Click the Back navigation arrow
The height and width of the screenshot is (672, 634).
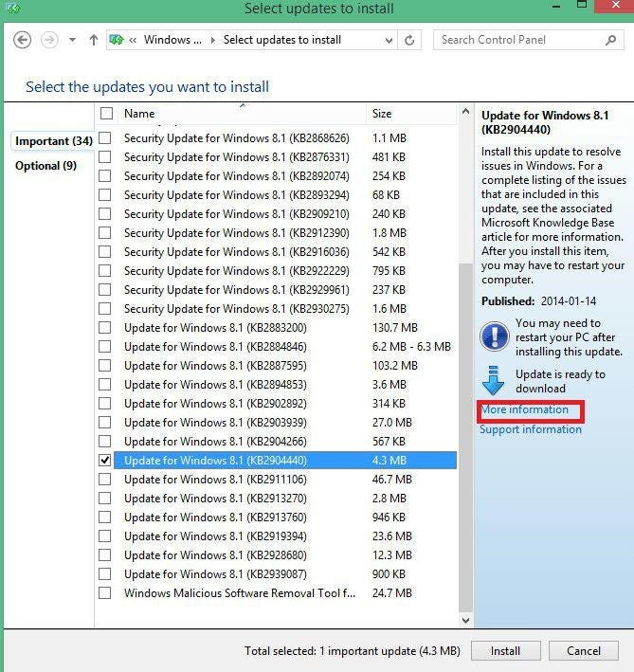pos(23,41)
